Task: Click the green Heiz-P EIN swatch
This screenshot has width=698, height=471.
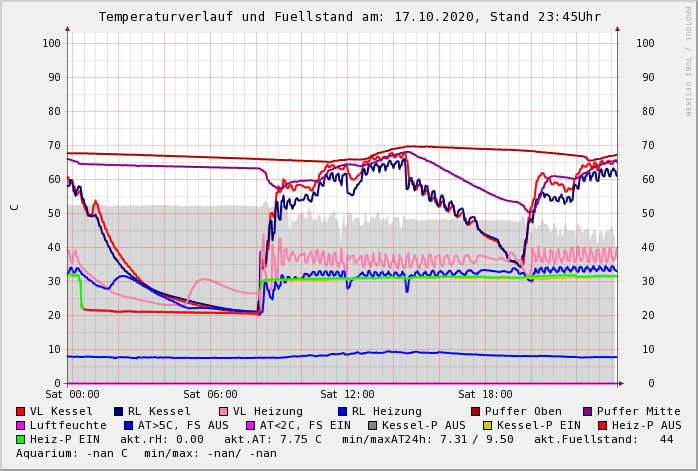Action: (x=21, y=440)
